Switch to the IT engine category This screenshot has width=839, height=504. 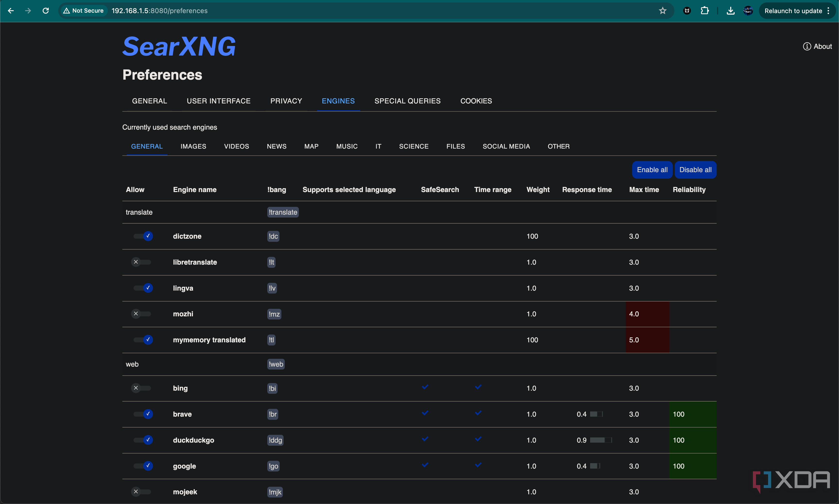coord(378,146)
